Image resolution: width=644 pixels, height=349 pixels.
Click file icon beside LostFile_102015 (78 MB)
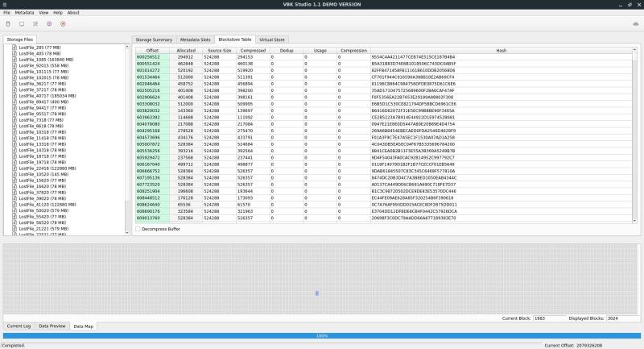14,77
